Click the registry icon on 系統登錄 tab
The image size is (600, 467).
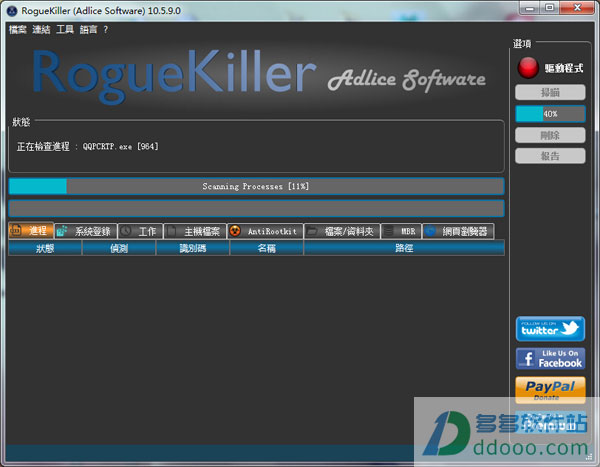click(x=62, y=231)
